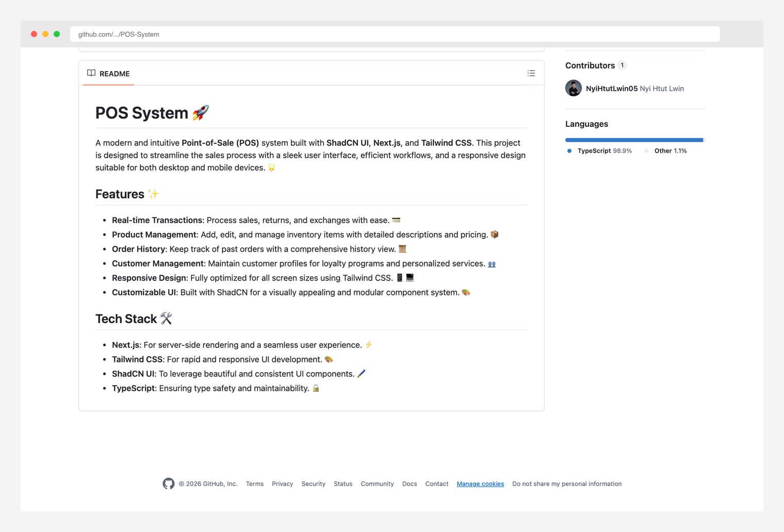Open NyiHtutLwin05 contributor avatar
Screen dimensions: 784x532
click(574, 88)
